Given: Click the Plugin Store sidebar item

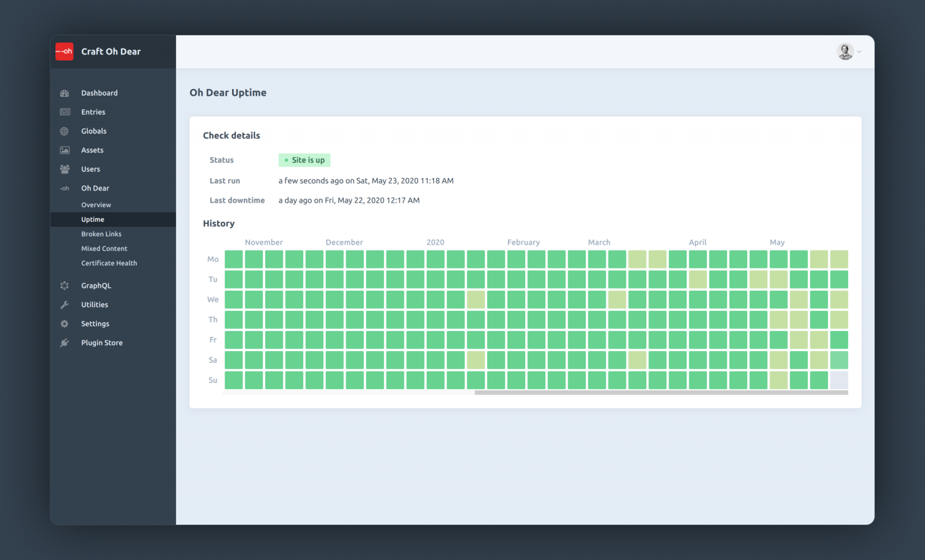Looking at the screenshot, I should tap(101, 343).
